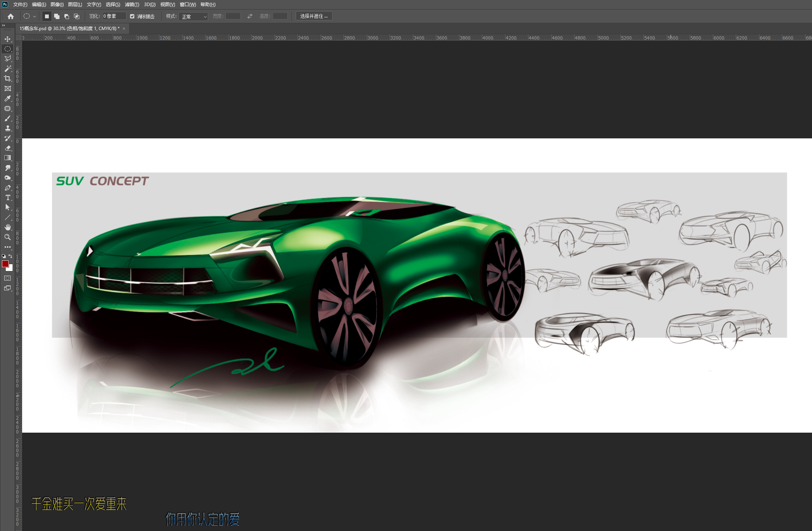Select the Zoom tool
The image size is (812, 531).
point(8,237)
